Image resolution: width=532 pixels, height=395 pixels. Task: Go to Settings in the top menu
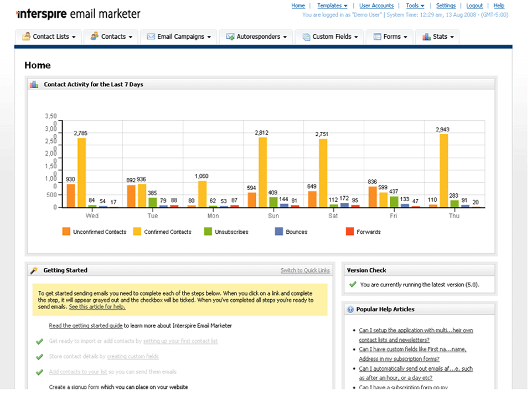pos(446,6)
